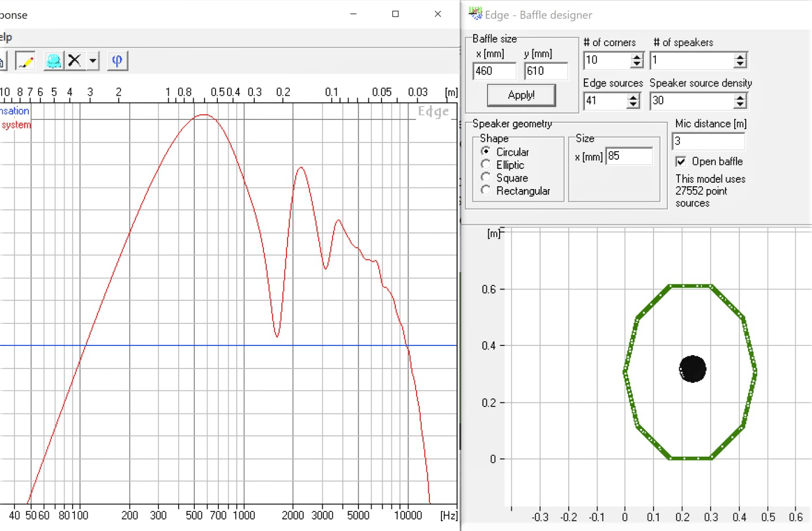
Task: Click the 'Speaker source density' label
Action: [x=701, y=83]
